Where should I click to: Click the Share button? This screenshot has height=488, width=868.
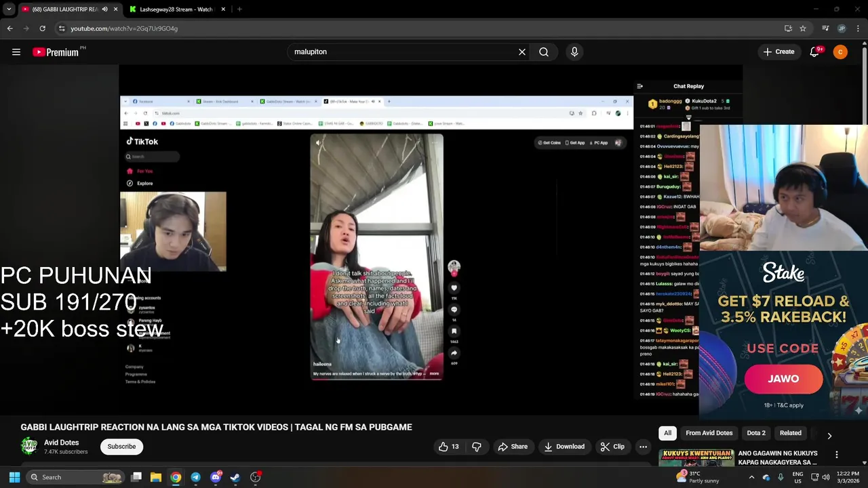(512, 447)
